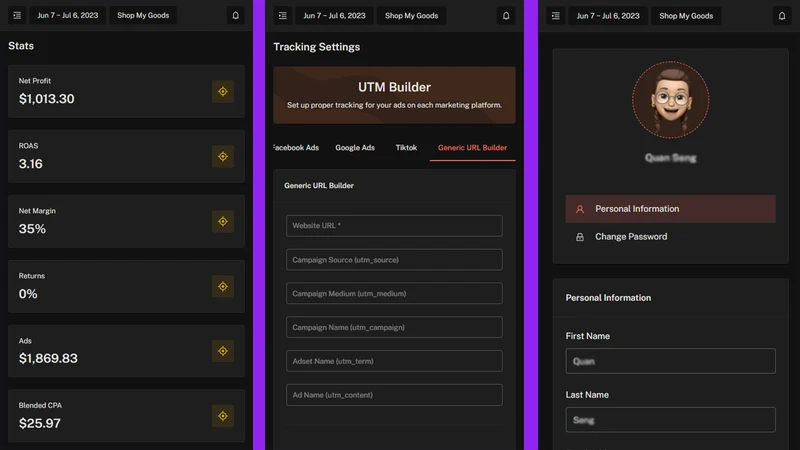Select Personal Information menu item
800x450 pixels.
(x=670, y=209)
